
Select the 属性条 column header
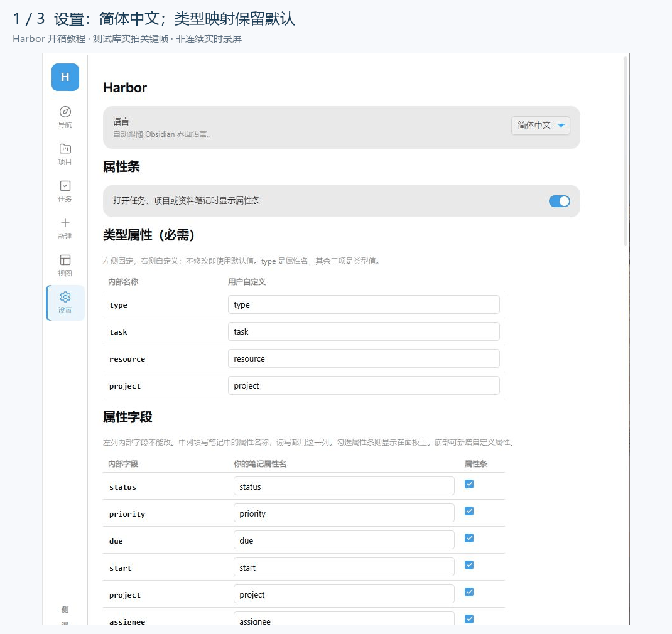pos(476,464)
